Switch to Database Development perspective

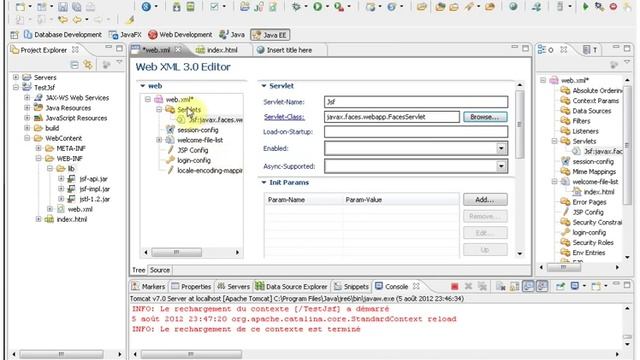tap(63, 35)
